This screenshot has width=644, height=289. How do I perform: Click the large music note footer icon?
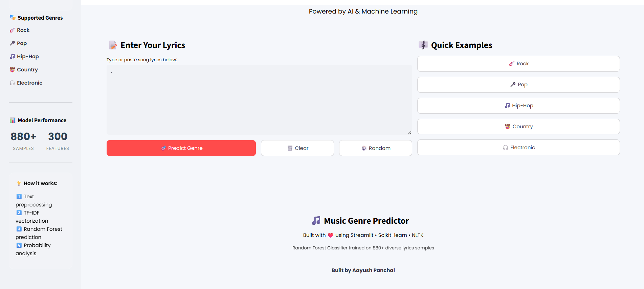tap(316, 221)
